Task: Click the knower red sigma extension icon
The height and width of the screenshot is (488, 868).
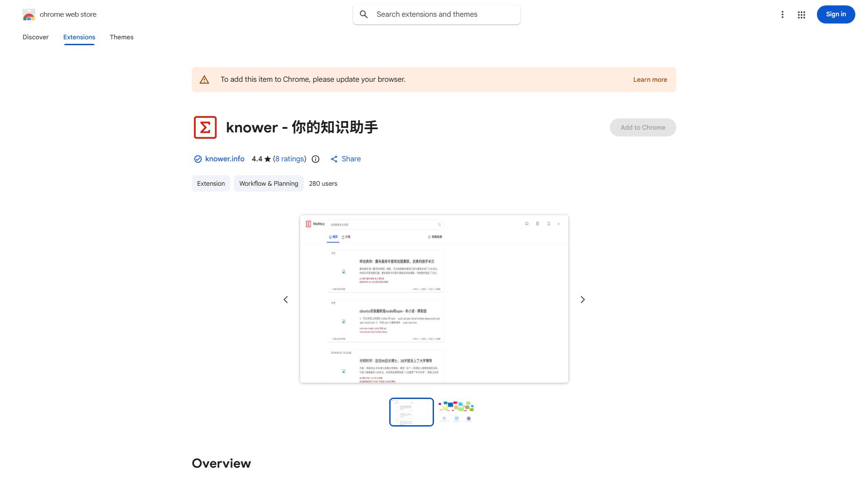Action: (205, 127)
